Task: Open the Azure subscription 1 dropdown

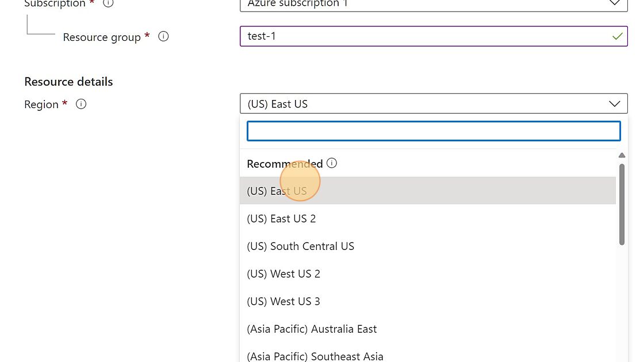Action: 434,5
